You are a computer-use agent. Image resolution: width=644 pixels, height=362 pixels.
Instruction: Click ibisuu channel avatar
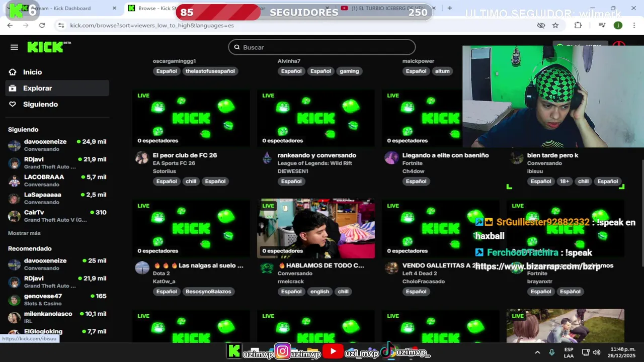(516, 157)
